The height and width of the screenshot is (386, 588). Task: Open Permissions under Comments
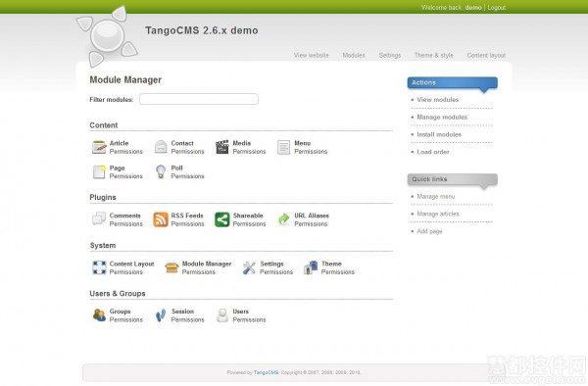pos(126,223)
